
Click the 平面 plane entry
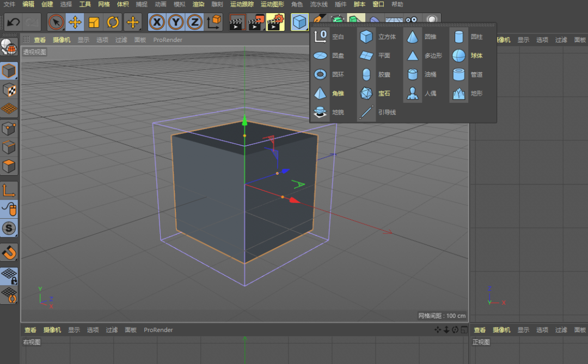click(375, 55)
